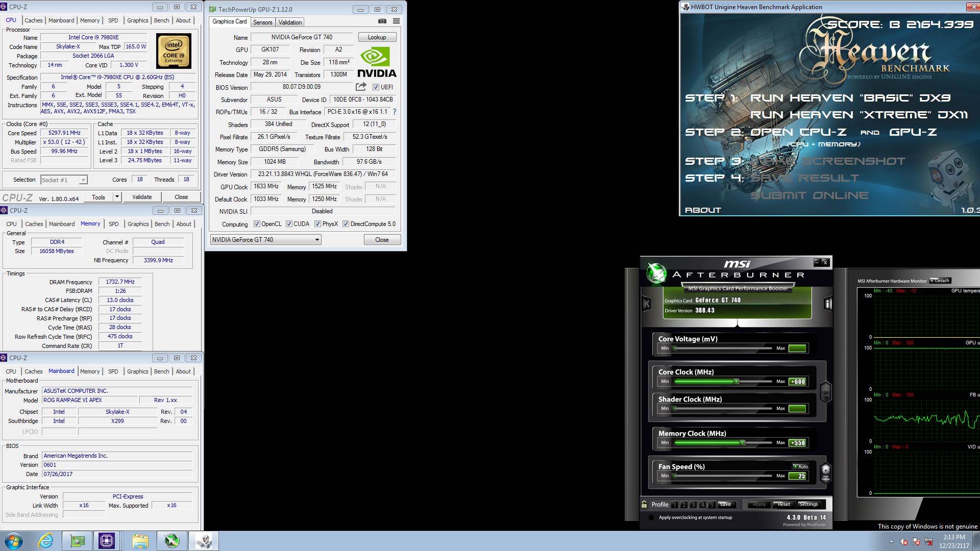Click the Core Clock +600 value field

tap(797, 382)
